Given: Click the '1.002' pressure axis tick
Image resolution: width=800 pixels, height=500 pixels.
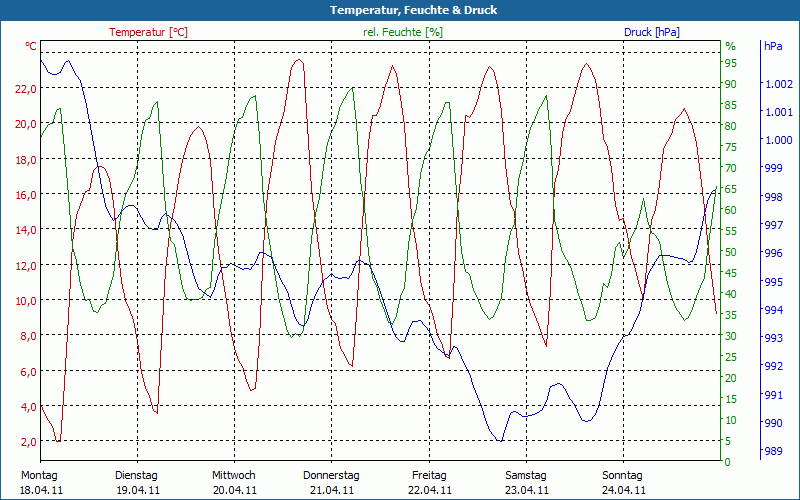Looking at the screenshot, I should 780,84.
